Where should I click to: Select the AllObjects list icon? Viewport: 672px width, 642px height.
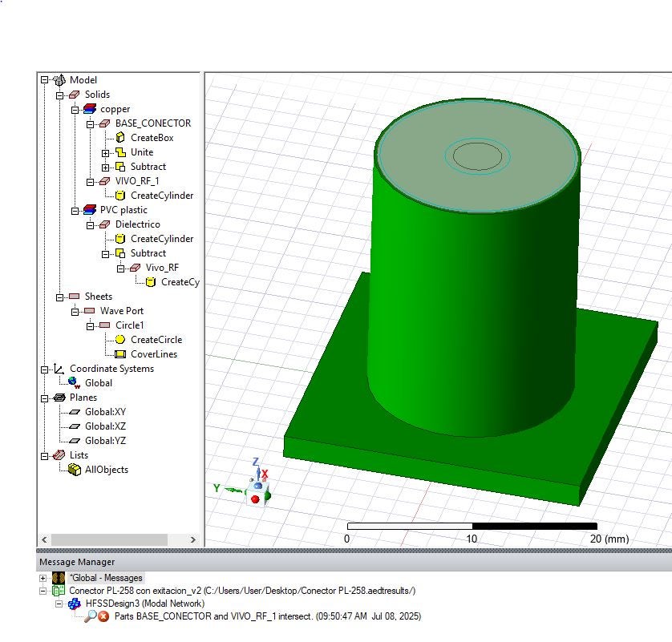[75, 470]
